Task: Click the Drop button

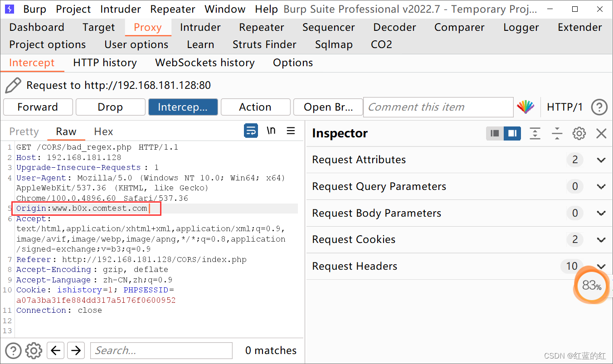Action: [x=110, y=107]
